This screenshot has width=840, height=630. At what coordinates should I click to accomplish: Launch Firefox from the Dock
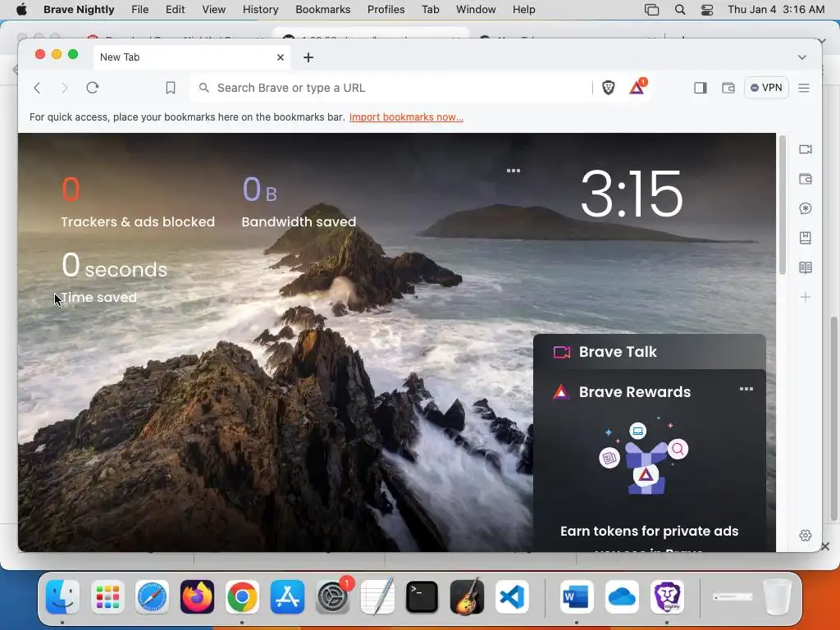click(197, 596)
